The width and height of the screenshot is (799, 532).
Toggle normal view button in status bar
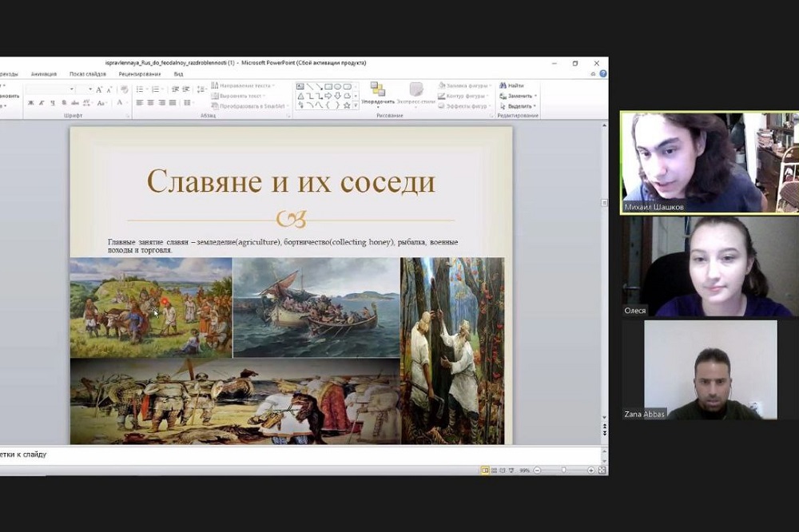485,470
